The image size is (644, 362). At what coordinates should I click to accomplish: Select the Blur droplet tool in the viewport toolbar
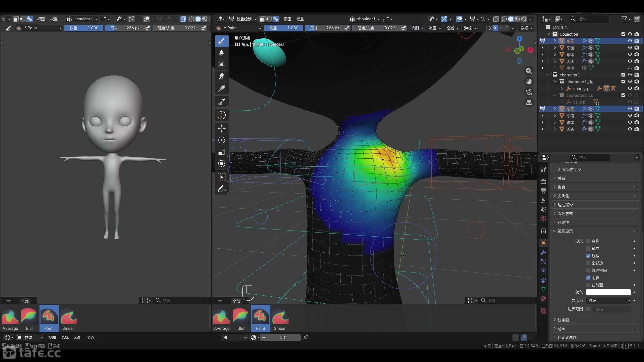(222, 53)
